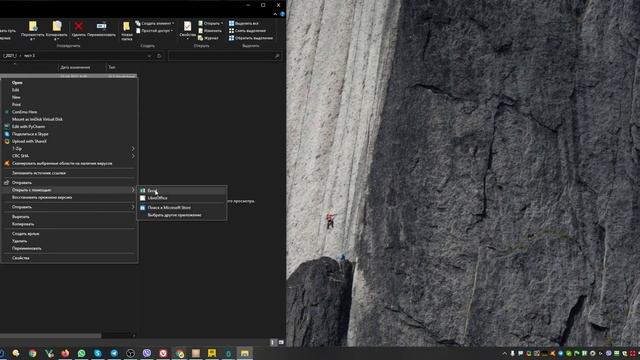Switch to details view icon in status bar
Image resolution: width=640 pixels, height=360 pixels.
click(273, 342)
